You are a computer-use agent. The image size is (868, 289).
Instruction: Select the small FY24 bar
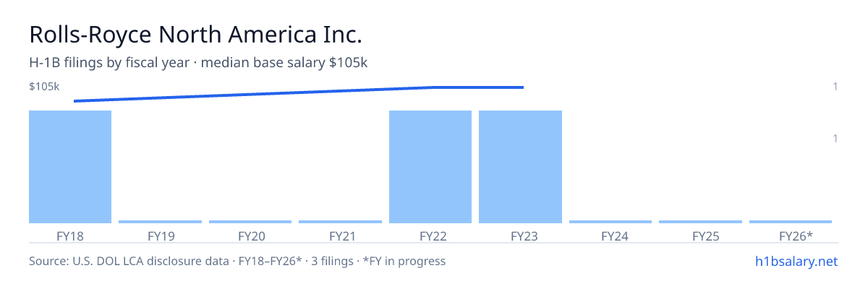click(x=610, y=222)
